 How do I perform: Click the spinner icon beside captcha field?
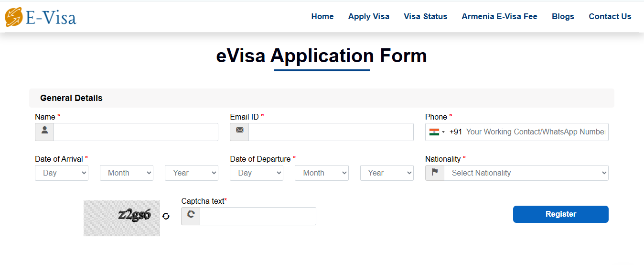tap(191, 216)
